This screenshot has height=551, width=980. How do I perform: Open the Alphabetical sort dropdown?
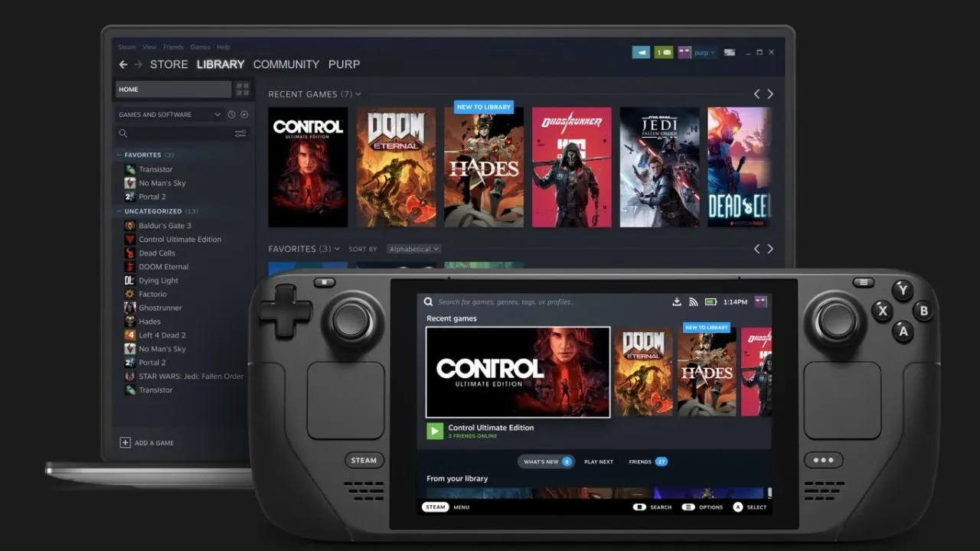pyautogui.click(x=413, y=249)
